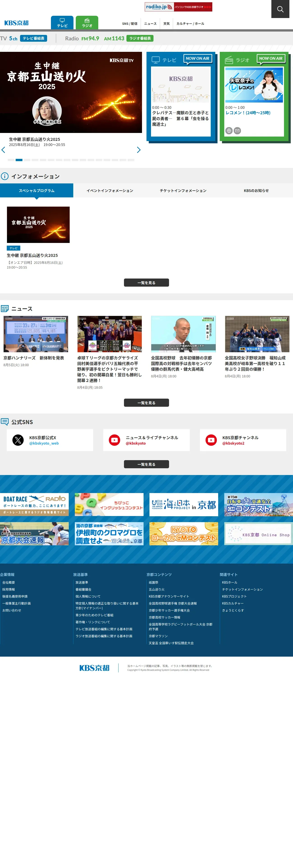Image resolution: width=293 pixels, height=868 pixels.
Task: Click 一覧を見る under news section
Action: click(146, 403)
